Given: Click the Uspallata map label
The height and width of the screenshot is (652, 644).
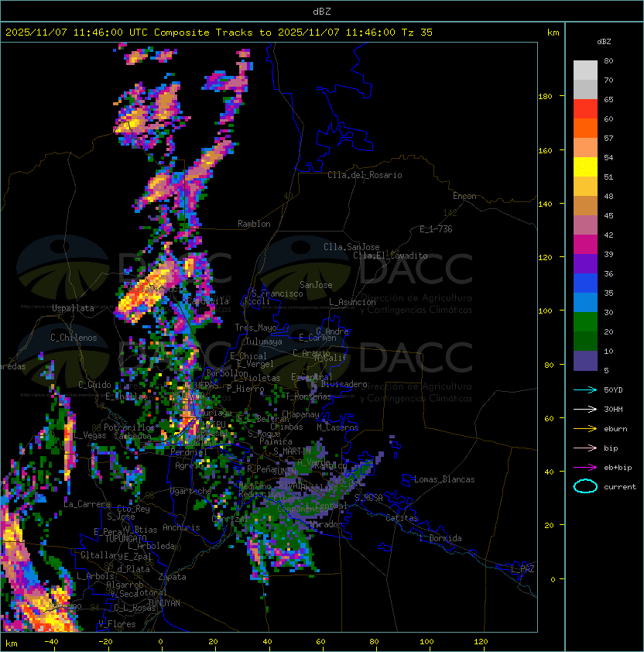Looking at the screenshot, I should 73,308.
